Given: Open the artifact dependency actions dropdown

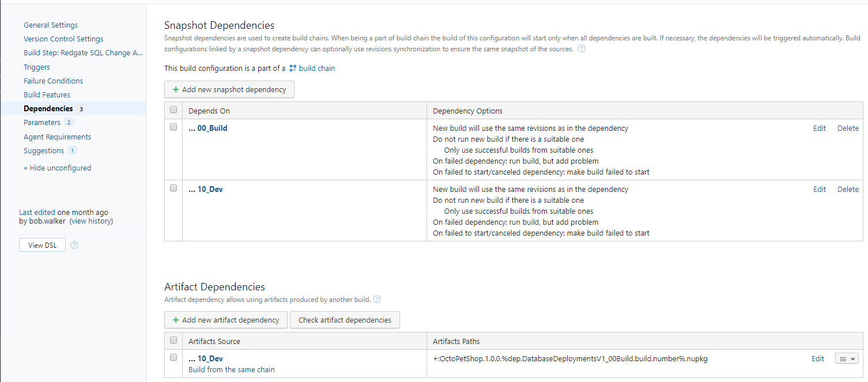Looking at the screenshot, I should click(x=846, y=359).
